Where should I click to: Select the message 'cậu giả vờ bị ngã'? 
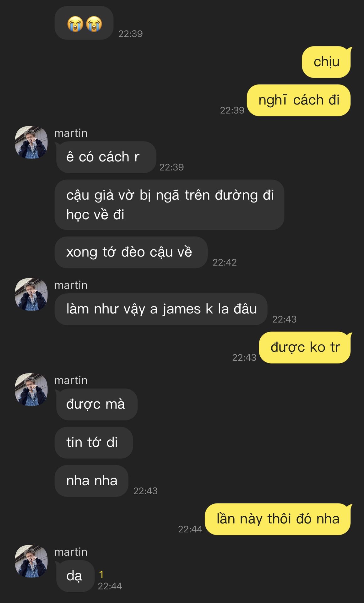(x=169, y=205)
